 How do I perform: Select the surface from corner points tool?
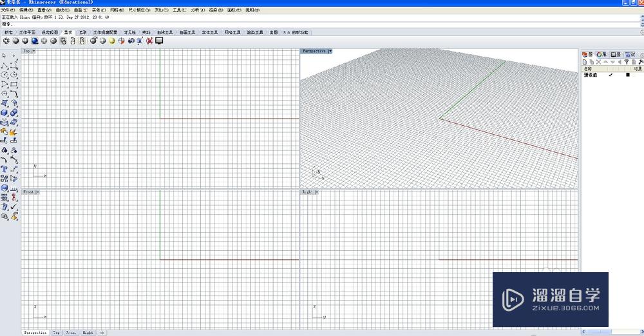tap(5, 103)
